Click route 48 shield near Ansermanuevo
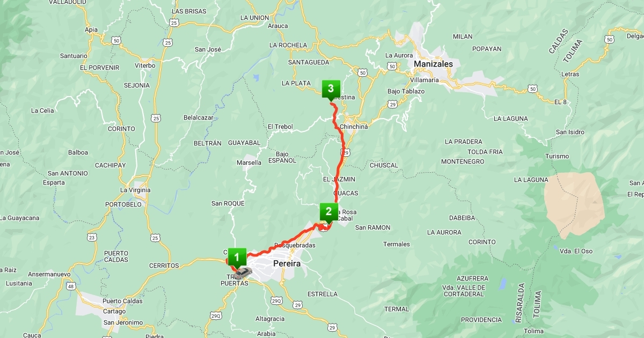The width and height of the screenshot is (644, 338). [71, 286]
